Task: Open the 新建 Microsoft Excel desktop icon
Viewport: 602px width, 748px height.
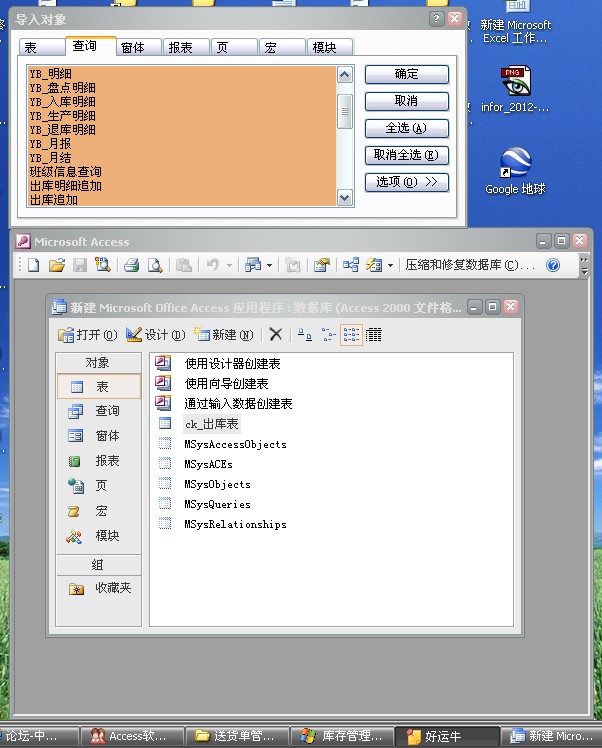Action: tap(515, 22)
